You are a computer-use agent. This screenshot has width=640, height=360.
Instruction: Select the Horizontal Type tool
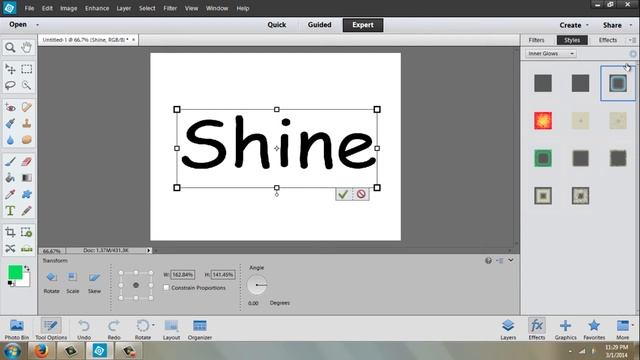[10, 211]
